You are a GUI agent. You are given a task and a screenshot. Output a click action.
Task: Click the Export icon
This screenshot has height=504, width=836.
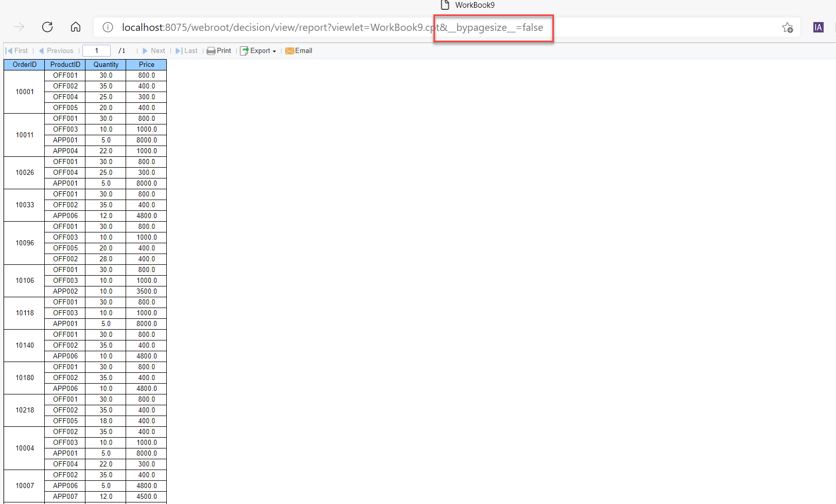244,50
